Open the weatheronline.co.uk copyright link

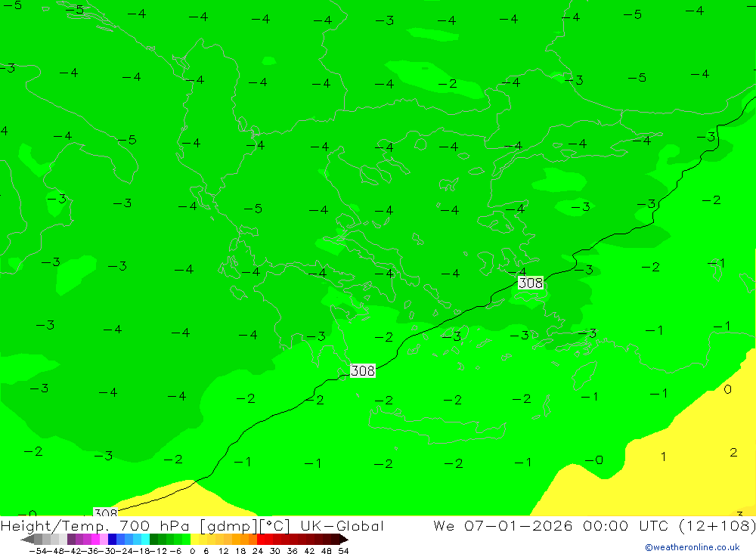point(692,547)
